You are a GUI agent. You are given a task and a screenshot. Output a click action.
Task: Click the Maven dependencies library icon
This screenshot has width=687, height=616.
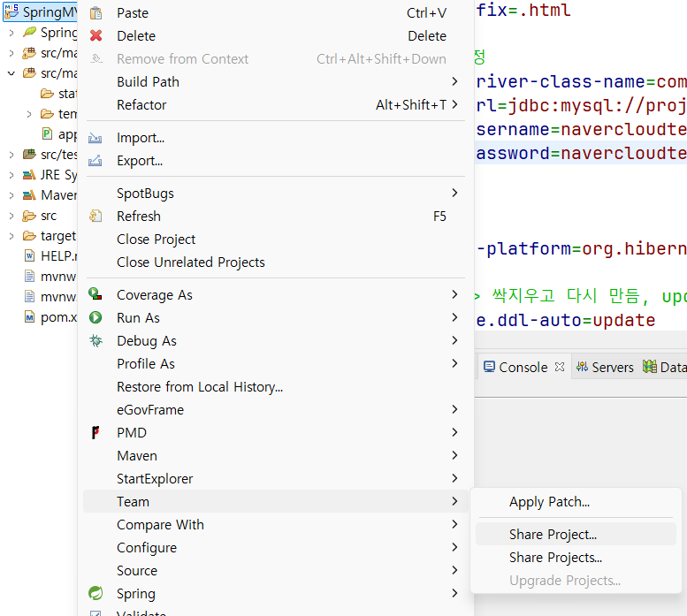[29, 194]
